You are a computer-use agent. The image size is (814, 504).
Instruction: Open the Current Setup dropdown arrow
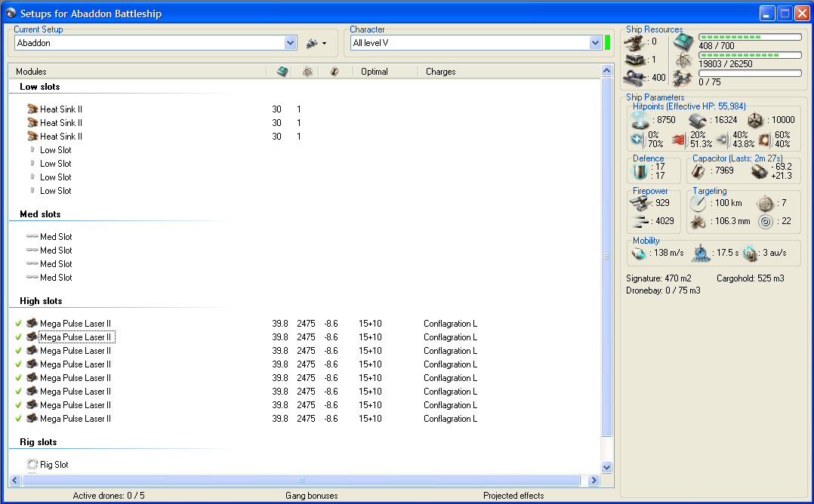click(290, 43)
